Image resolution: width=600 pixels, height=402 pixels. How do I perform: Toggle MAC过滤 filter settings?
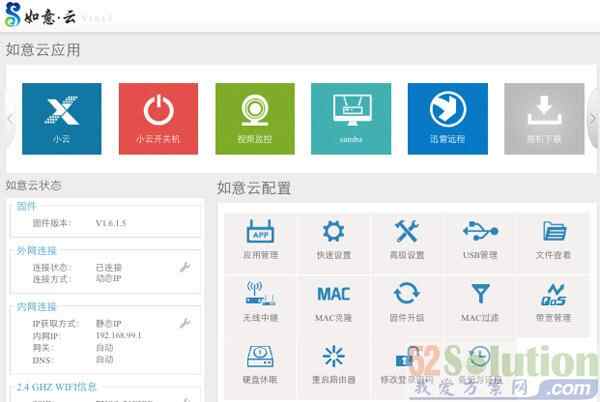coord(480,303)
